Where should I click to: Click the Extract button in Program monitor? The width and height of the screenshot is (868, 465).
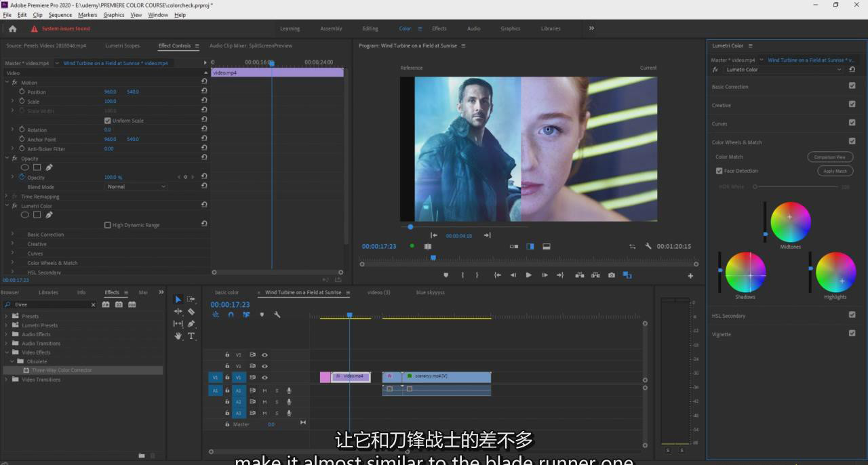[x=595, y=275]
